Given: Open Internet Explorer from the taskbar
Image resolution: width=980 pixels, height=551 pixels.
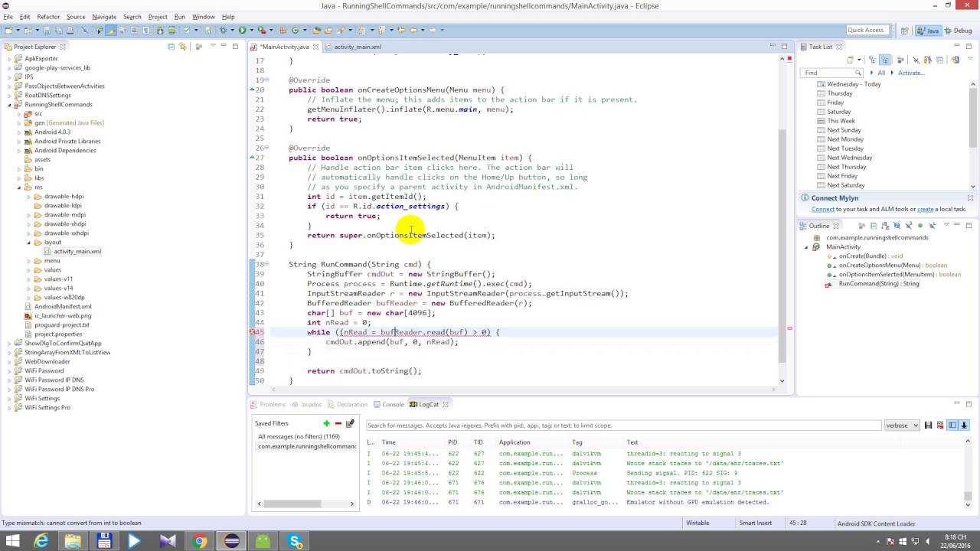Looking at the screenshot, I should [41, 541].
